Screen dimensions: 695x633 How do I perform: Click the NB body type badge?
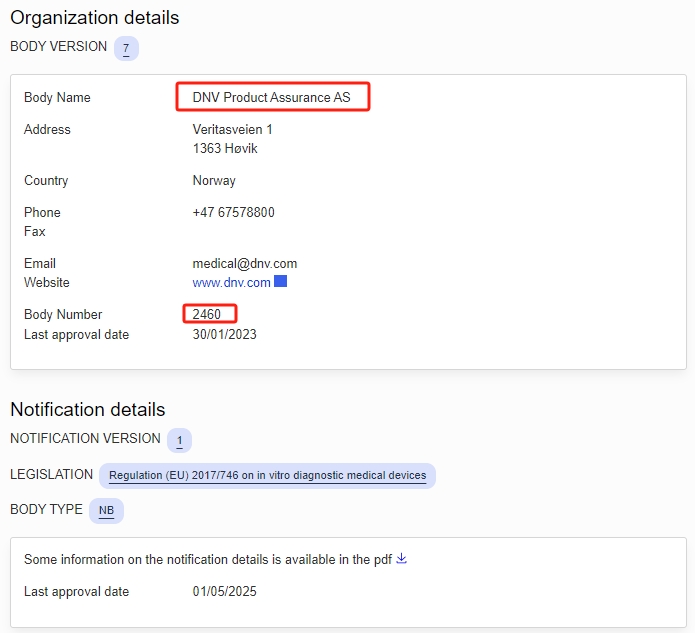tap(106, 511)
